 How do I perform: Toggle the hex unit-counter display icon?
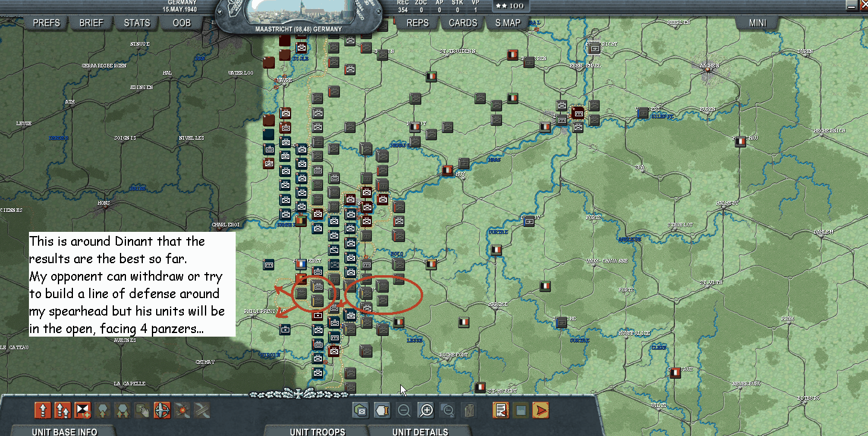pos(361,411)
